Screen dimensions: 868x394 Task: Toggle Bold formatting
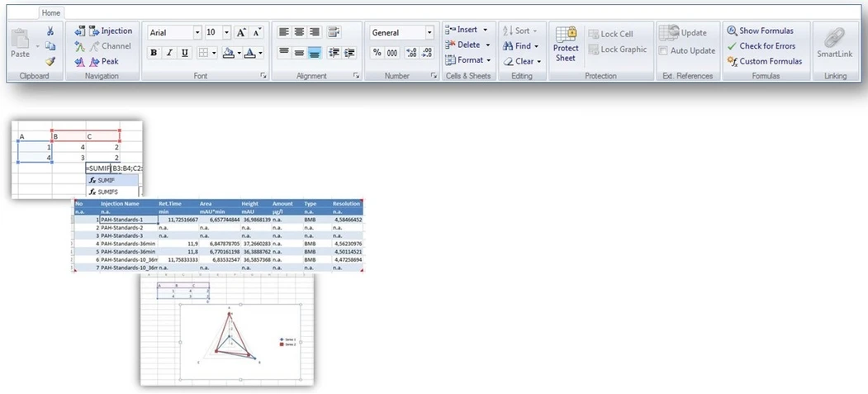154,53
